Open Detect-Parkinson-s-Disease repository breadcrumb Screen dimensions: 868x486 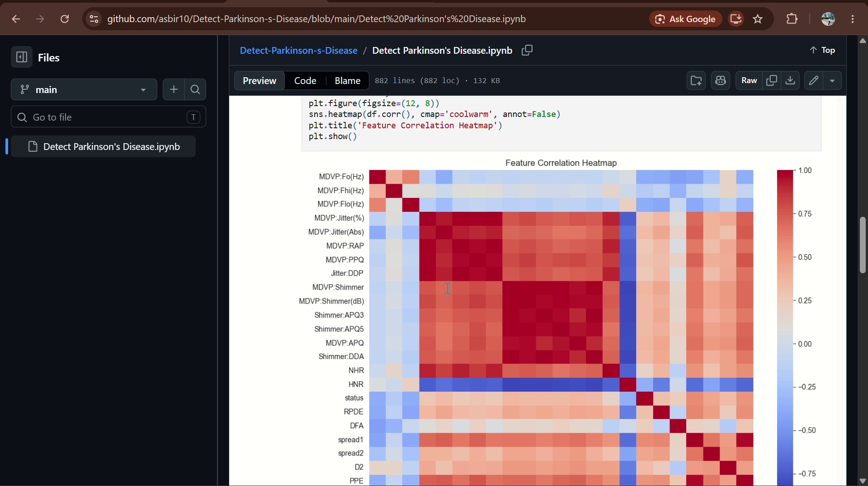pos(298,50)
